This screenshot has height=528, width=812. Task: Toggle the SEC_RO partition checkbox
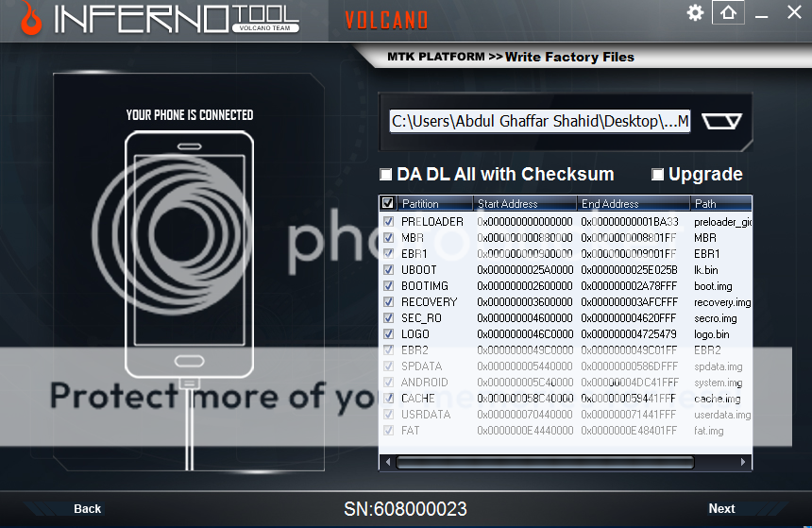pos(388,317)
